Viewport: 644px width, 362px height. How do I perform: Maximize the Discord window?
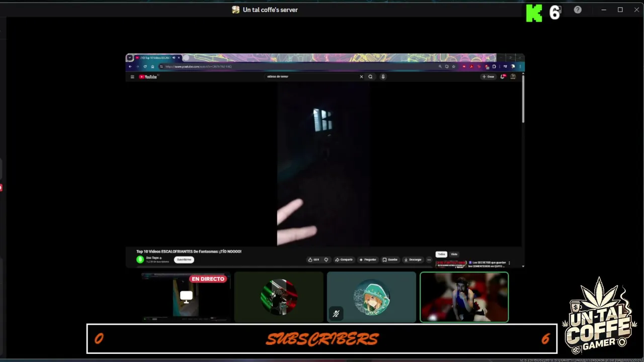620,10
